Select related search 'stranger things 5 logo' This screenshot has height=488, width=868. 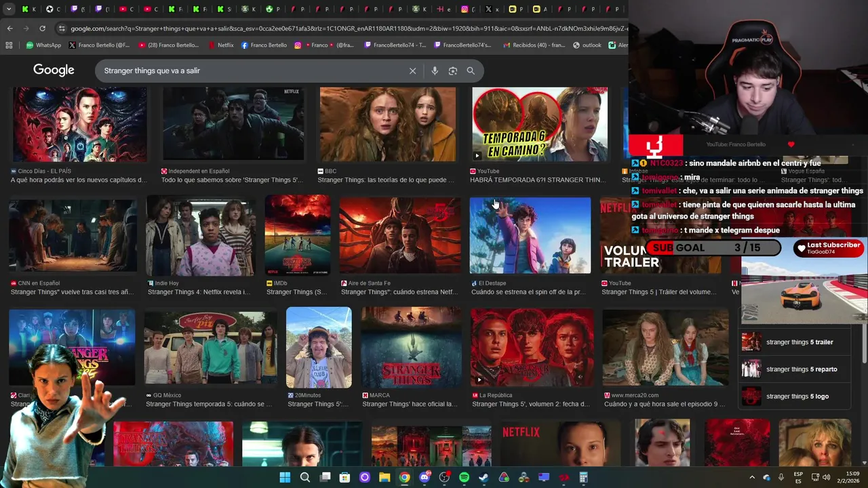794,396
